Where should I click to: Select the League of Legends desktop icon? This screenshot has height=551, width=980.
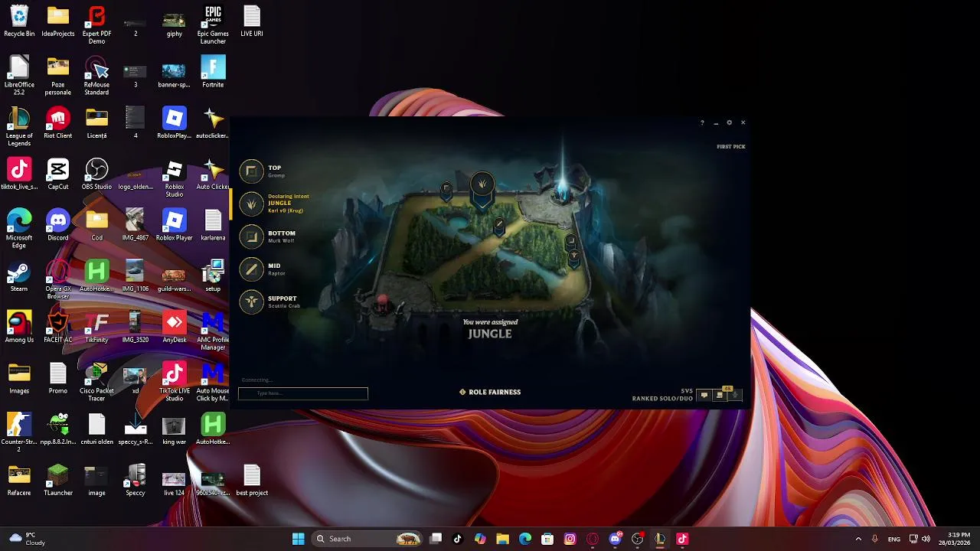click(19, 126)
